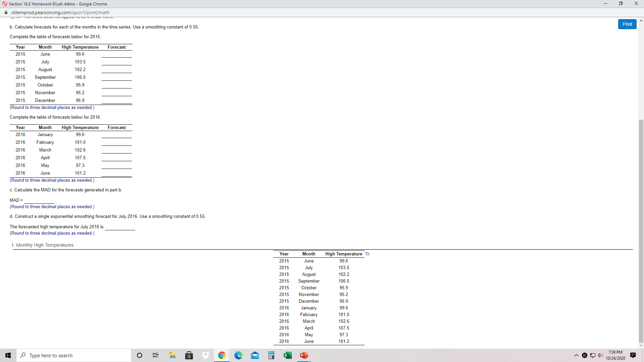Show hidden system tray icons
This screenshot has width=644, height=362.
[x=576, y=355]
